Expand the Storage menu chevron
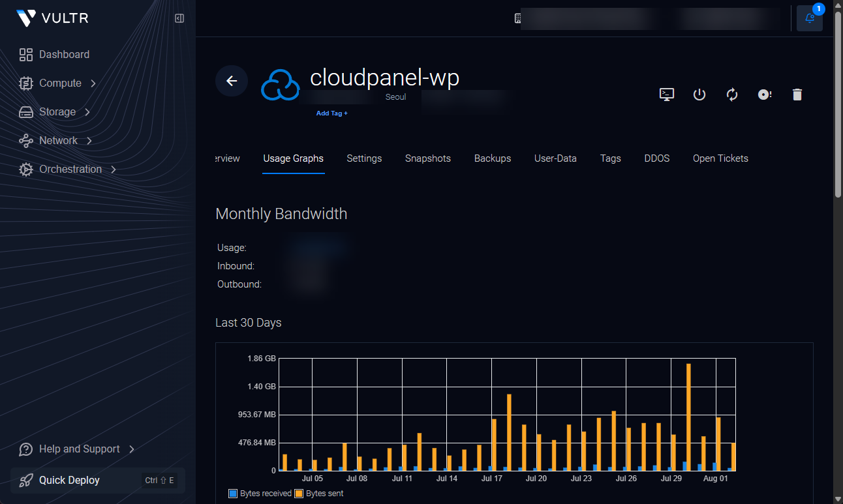Screen dimensions: 843x504 [x=87, y=112]
